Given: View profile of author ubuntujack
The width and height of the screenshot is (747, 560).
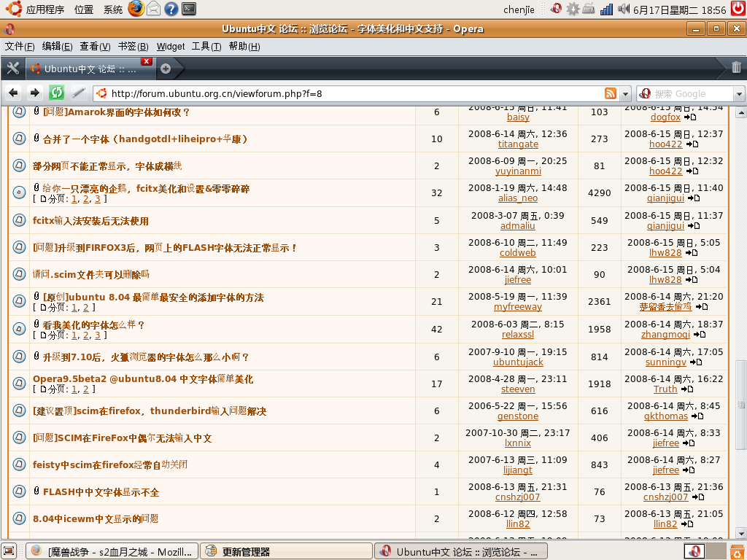Looking at the screenshot, I should coord(518,362).
